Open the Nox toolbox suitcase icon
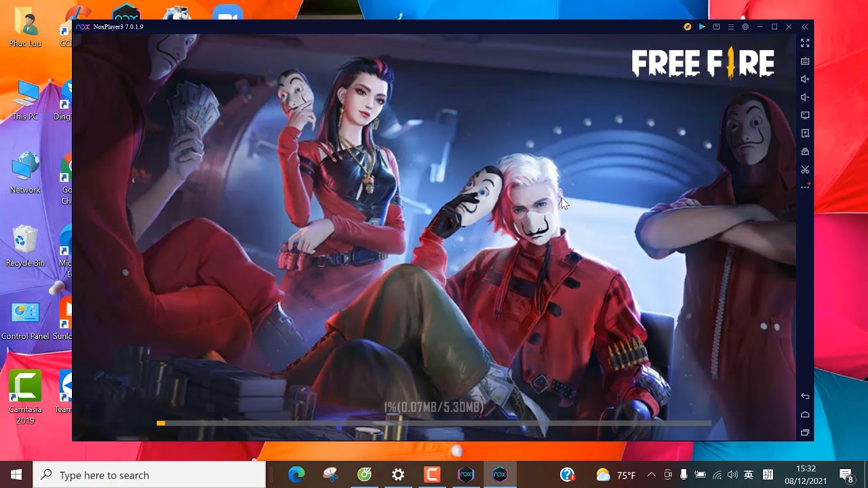This screenshot has height=488, width=868. pos(805,151)
